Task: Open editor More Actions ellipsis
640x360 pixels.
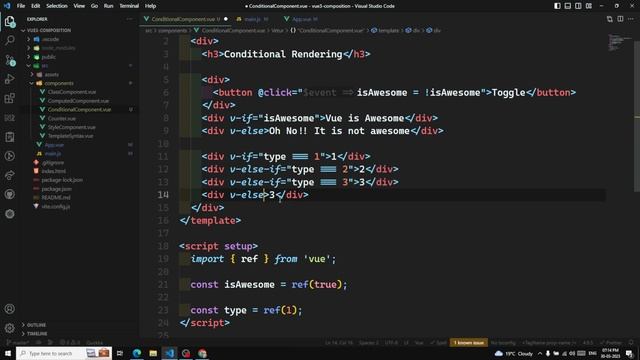Action: pos(631,19)
